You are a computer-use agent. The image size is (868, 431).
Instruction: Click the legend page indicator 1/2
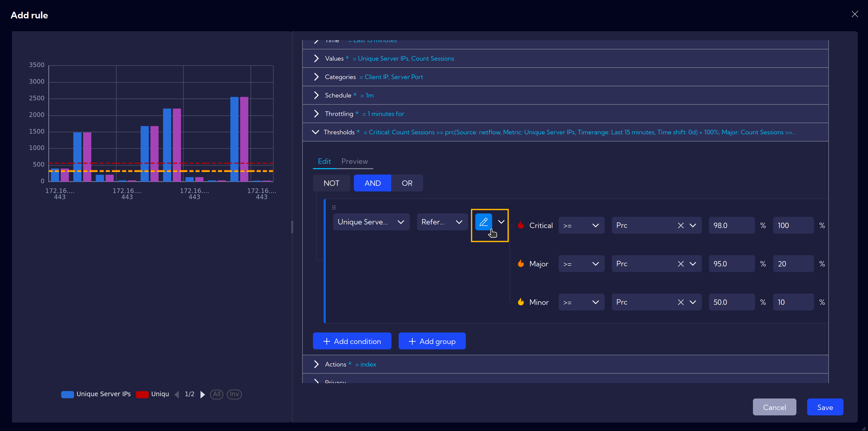pos(189,394)
